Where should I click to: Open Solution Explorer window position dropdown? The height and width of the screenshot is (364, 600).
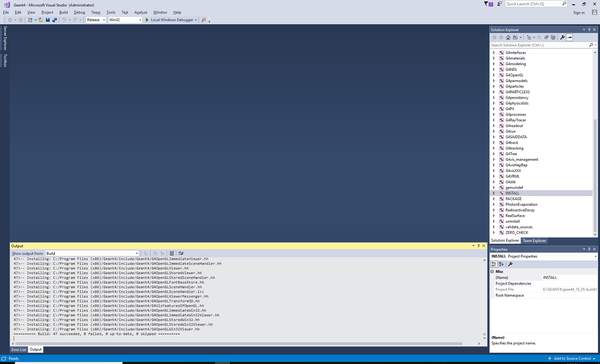tap(584, 30)
